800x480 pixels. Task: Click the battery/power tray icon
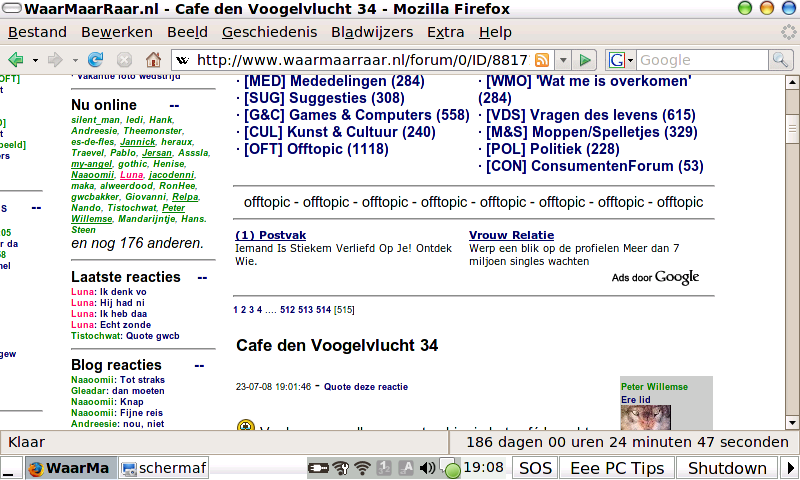(x=319, y=467)
